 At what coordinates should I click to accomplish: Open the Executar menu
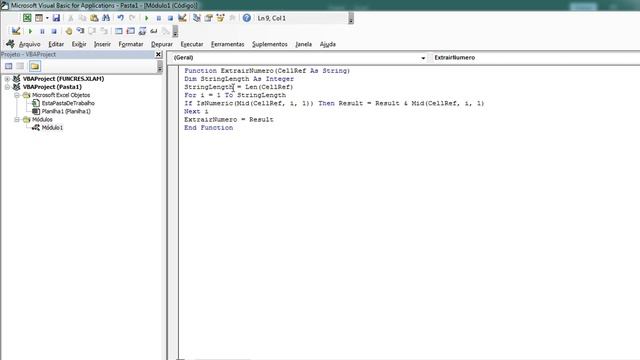pos(191,44)
